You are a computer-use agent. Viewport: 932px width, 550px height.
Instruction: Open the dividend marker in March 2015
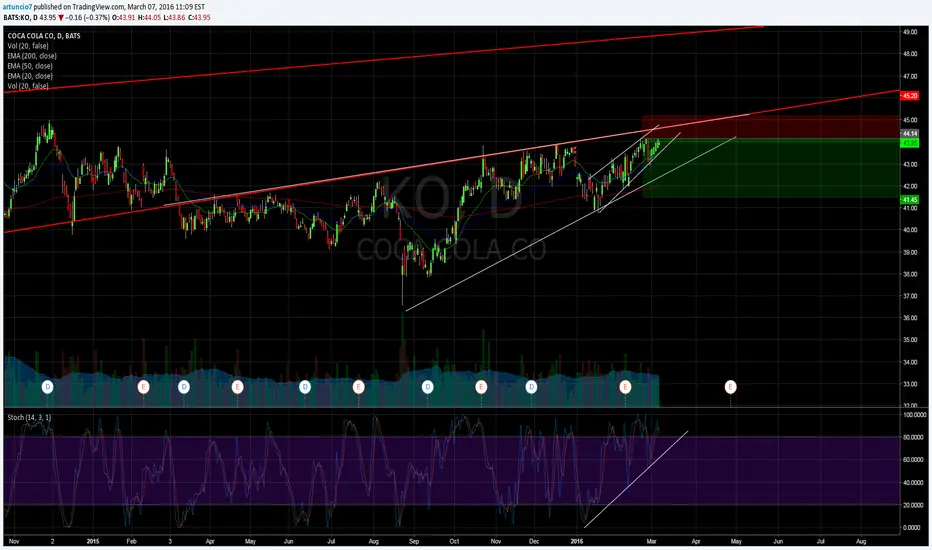point(184,387)
